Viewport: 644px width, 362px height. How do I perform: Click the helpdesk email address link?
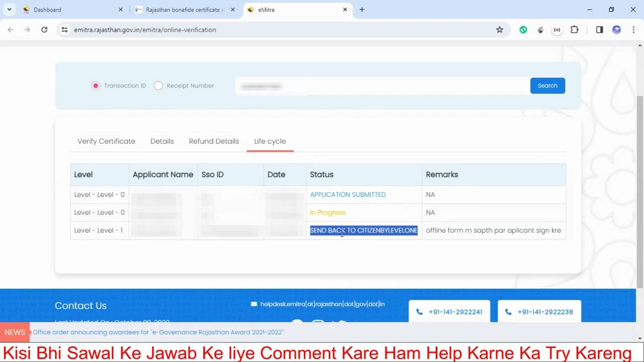click(323, 304)
